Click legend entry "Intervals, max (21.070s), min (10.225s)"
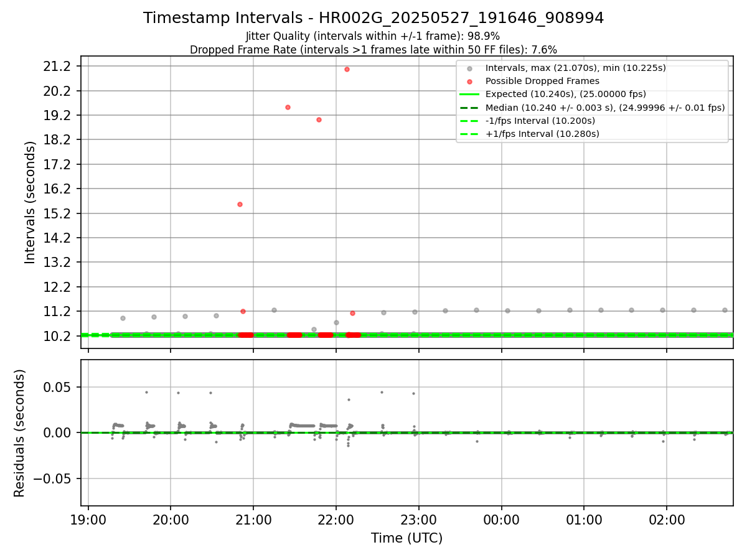This screenshot has width=747, height=560. coord(576,68)
